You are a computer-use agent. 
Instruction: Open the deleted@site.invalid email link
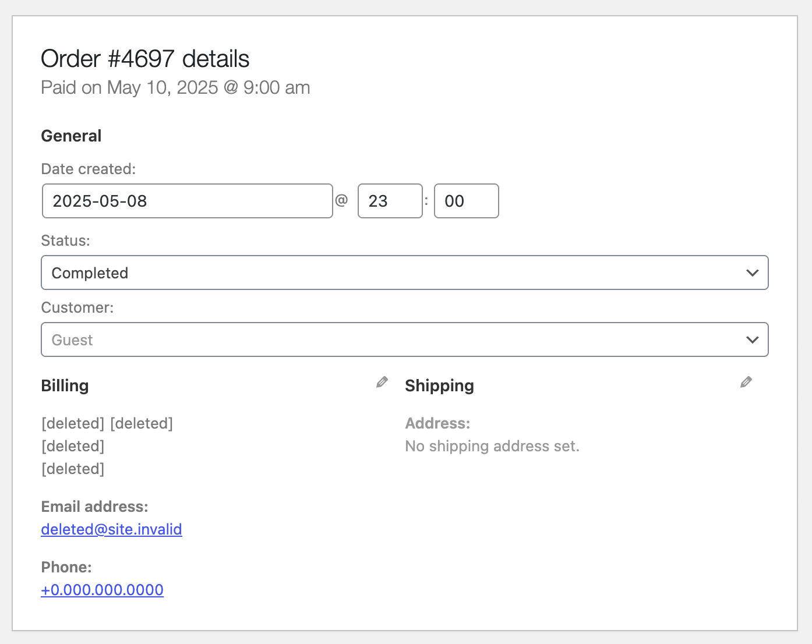click(x=111, y=529)
